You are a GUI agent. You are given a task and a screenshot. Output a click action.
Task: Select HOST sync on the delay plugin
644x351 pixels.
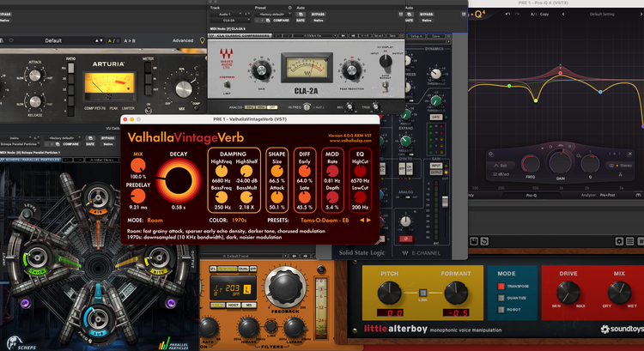(x=233, y=306)
